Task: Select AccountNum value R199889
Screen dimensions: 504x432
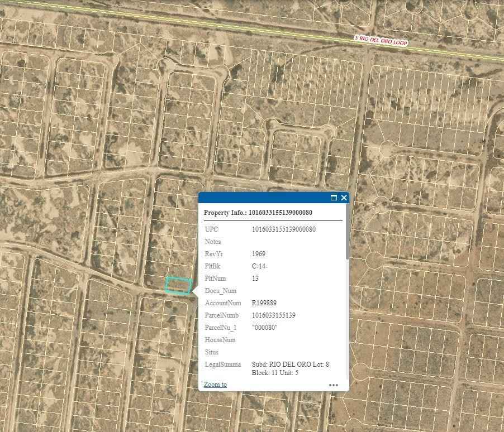Action: point(264,303)
